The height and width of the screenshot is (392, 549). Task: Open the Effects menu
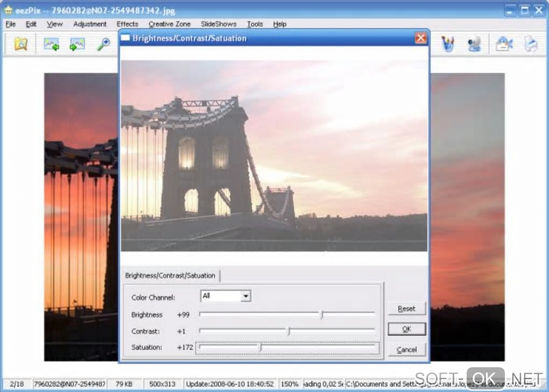click(128, 24)
